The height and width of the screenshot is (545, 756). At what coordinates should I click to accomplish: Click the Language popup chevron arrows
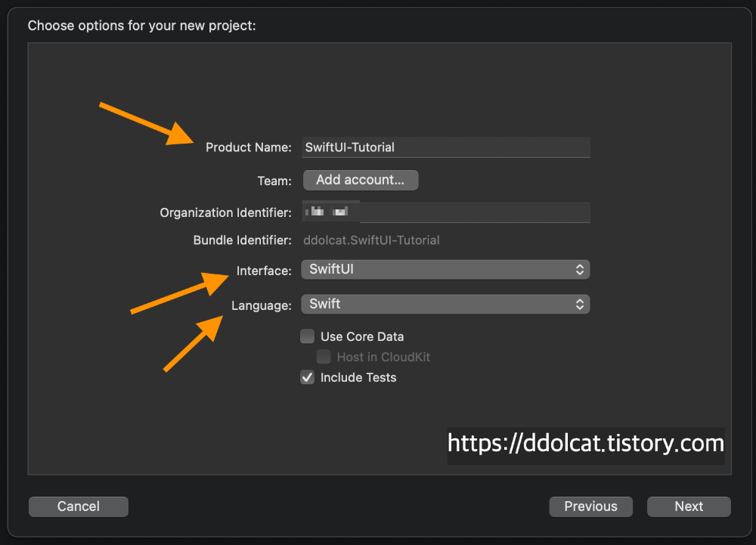click(580, 304)
